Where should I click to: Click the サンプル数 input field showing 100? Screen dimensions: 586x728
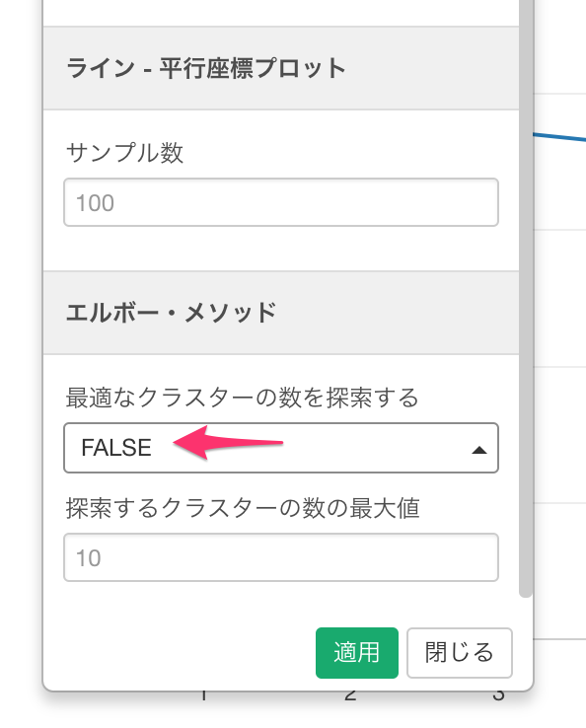click(x=281, y=202)
